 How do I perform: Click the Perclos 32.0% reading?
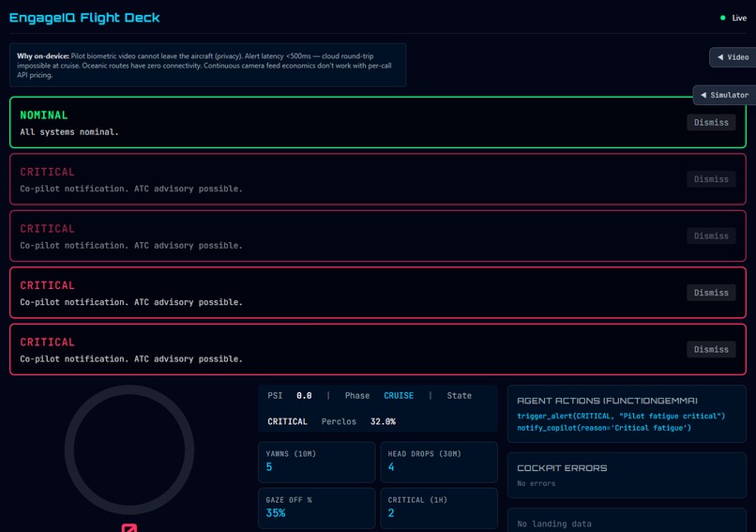tap(383, 421)
